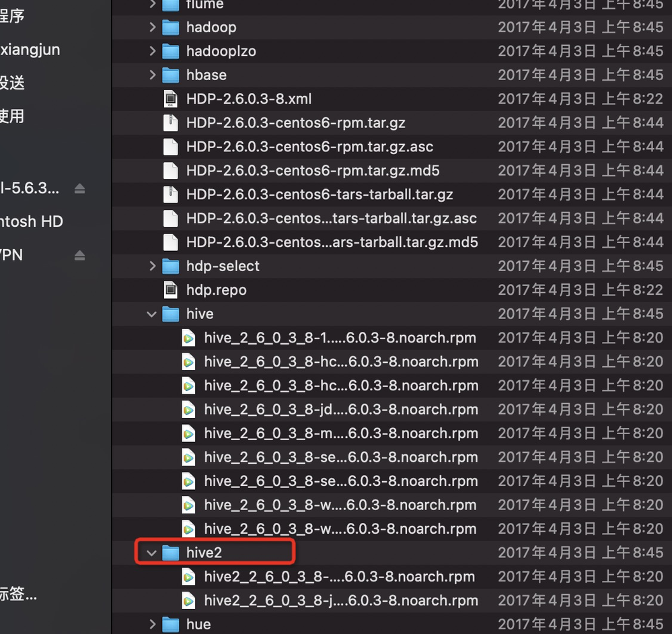
Task: Expand the hue folder chevron
Action: (152, 624)
